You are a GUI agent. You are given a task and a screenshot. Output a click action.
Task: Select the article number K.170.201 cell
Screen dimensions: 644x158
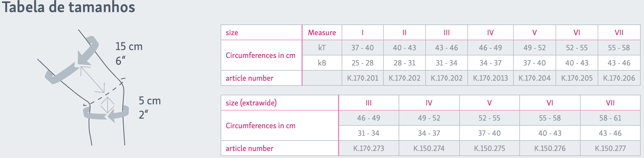point(362,78)
